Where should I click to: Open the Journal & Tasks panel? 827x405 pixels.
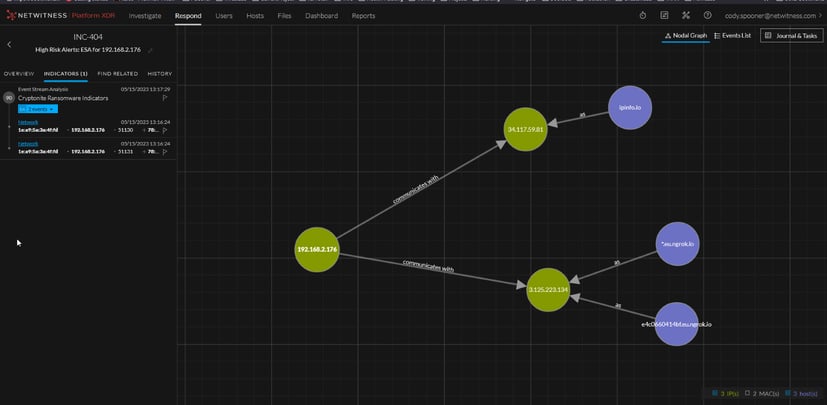(x=792, y=35)
